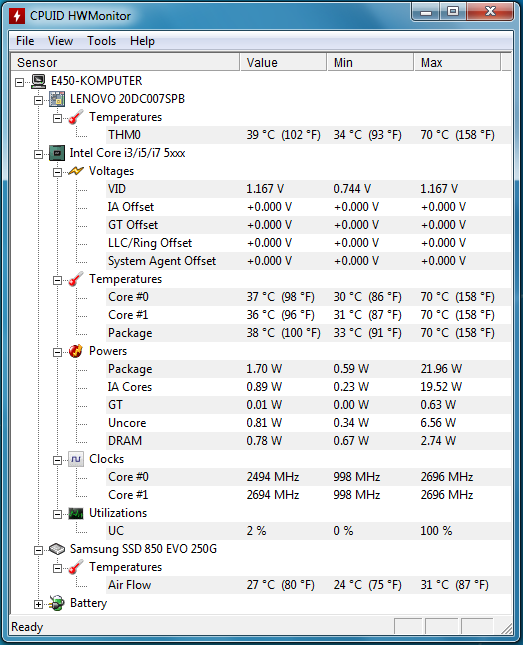The height and width of the screenshot is (645, 523).
Task: Open the File menu
Action: [x=25, y=41]
